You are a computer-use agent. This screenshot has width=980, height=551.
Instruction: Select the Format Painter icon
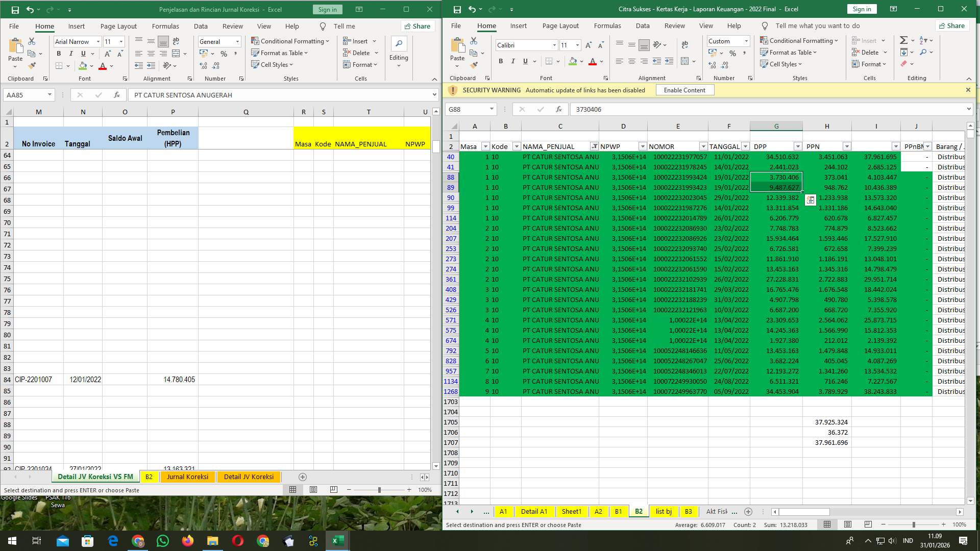tap(32, 66)
